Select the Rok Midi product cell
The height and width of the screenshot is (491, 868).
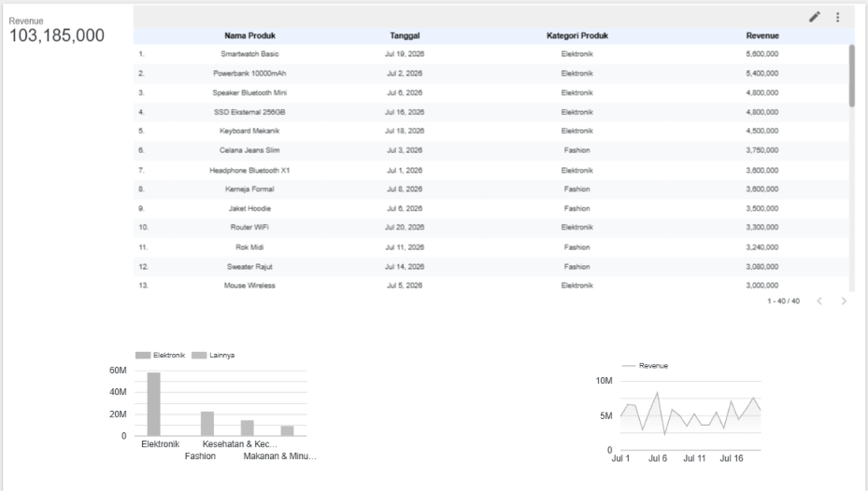click(249, 247)
